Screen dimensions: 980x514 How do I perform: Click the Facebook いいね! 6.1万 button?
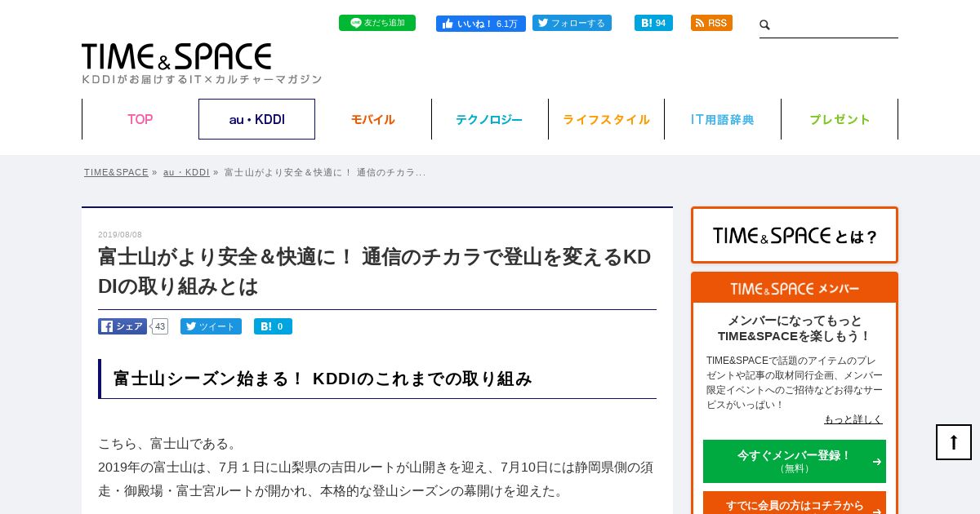point(481,24)
